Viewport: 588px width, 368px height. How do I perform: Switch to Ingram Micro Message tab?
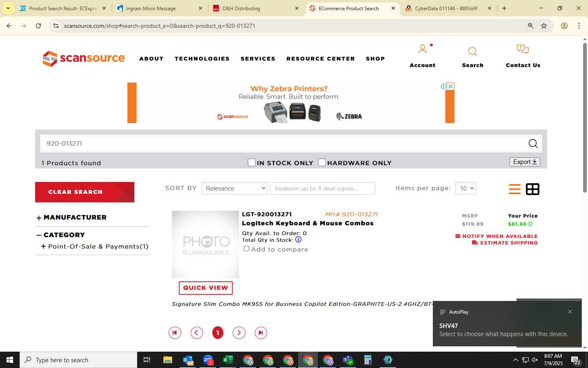point(159,8)
